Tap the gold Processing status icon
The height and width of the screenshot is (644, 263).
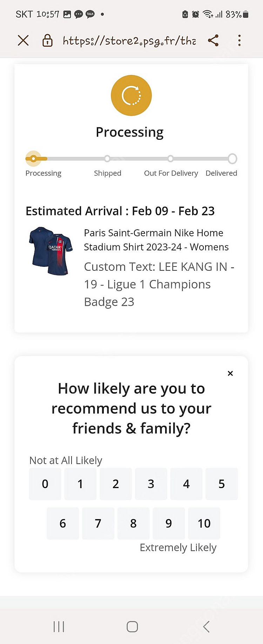click(131, 95)
